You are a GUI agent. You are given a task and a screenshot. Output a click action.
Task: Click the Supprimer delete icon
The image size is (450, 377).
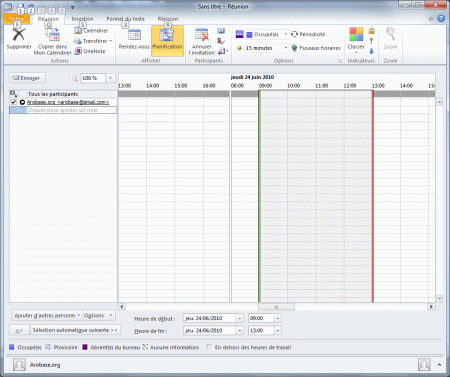tap(19, 35)
